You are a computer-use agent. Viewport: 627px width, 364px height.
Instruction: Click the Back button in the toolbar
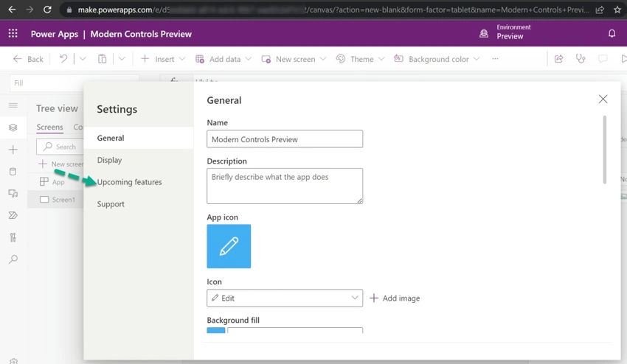(x=28, y=59)
